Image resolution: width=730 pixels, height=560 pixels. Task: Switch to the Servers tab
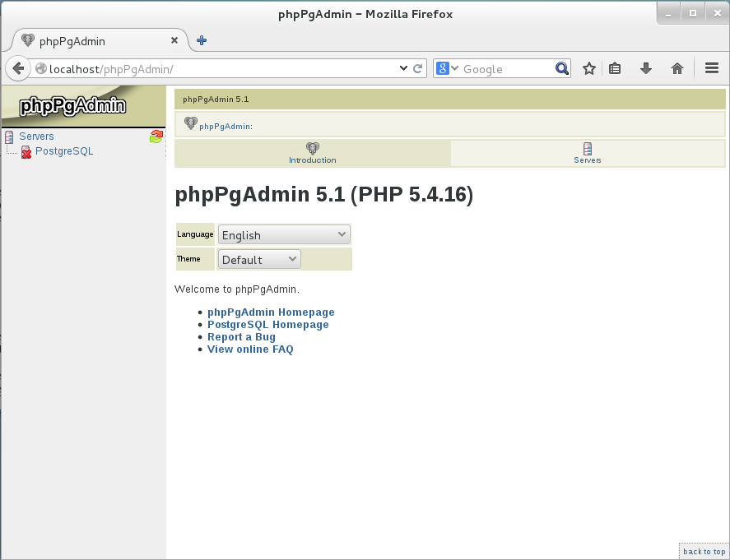(x=588, y=154)
